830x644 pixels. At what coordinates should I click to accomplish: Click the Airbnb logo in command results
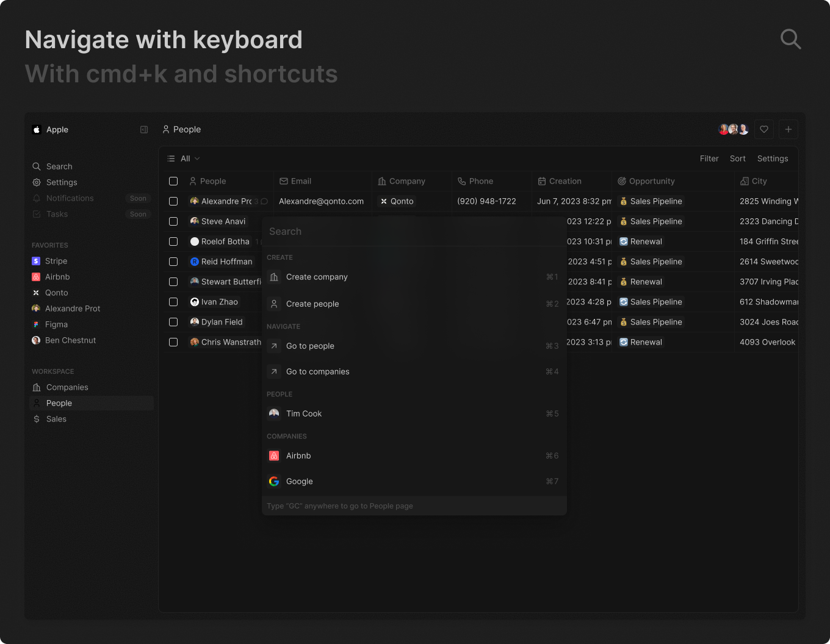pos(274,456)
